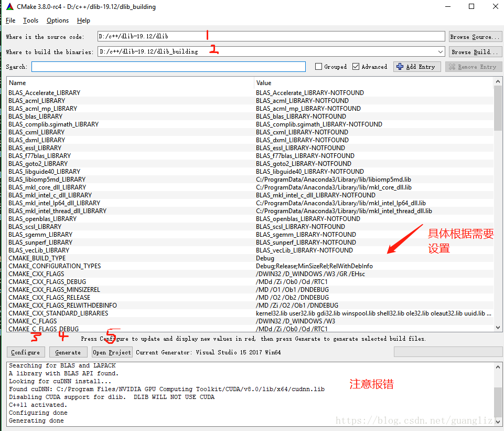The width and height of the screenshot is (504, 431).
Task: Open the Tools menu
Action: (x=30, y=20)
